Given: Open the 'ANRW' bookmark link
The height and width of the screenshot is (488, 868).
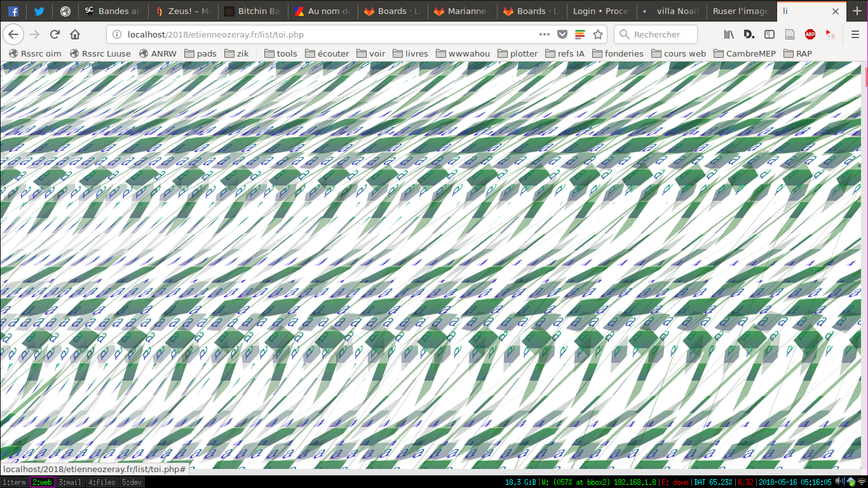Looking at the screenshot, I should pyautogui.click(x=158, y=53).
